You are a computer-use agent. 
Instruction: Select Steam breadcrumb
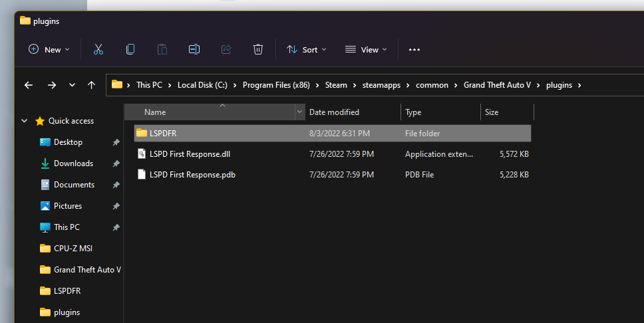336,85
